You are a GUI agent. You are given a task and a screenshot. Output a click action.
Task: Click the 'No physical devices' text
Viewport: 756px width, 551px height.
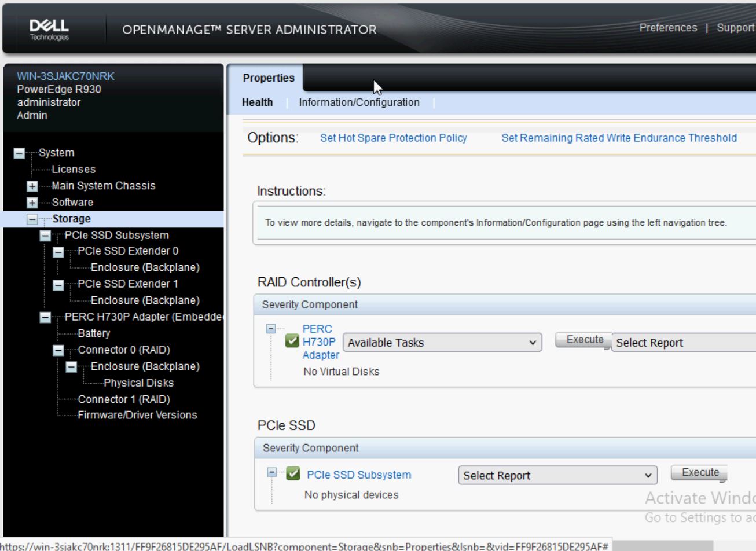[351, 495]
